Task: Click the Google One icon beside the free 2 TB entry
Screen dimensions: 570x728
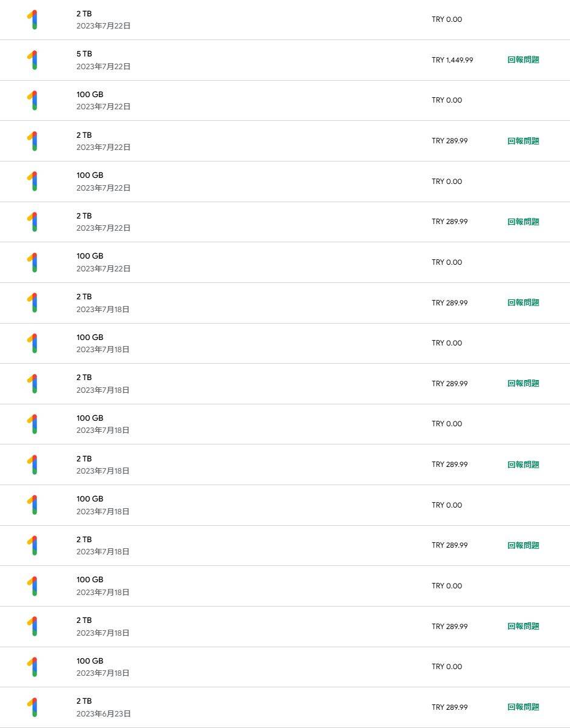Action: click(x=33, y=19)
